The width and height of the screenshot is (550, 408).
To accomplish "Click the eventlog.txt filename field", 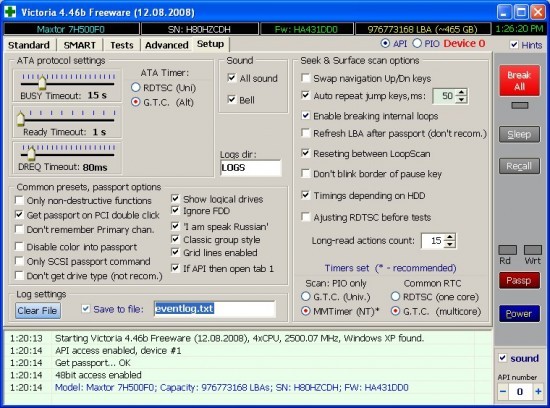I will (x=215, y=309).
